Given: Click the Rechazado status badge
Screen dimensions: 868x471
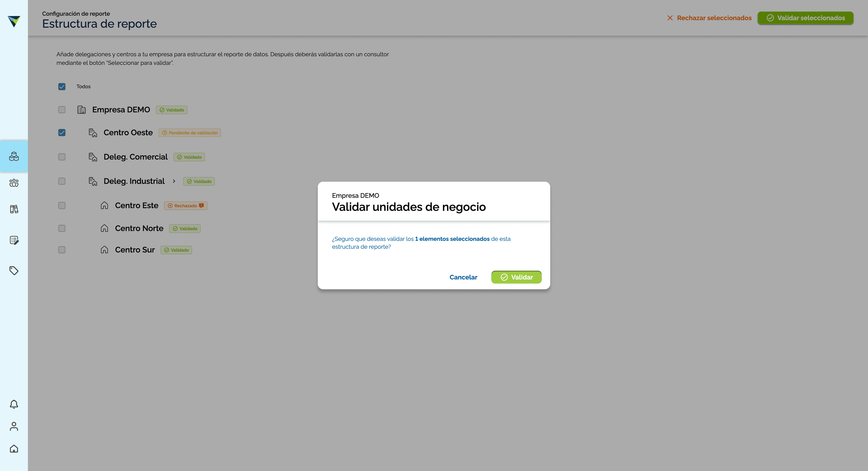Looking at the screenshot, I should 186,205.
